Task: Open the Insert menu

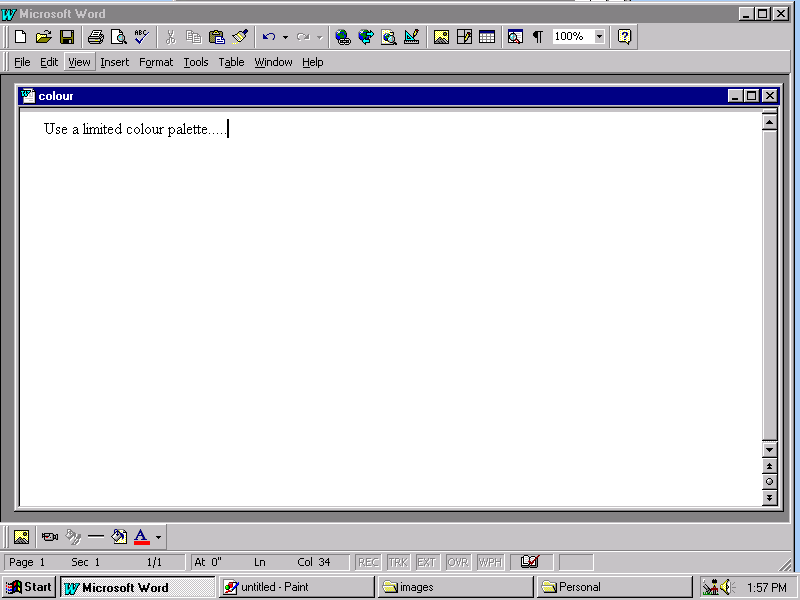Action: click(x=114, y=62)
